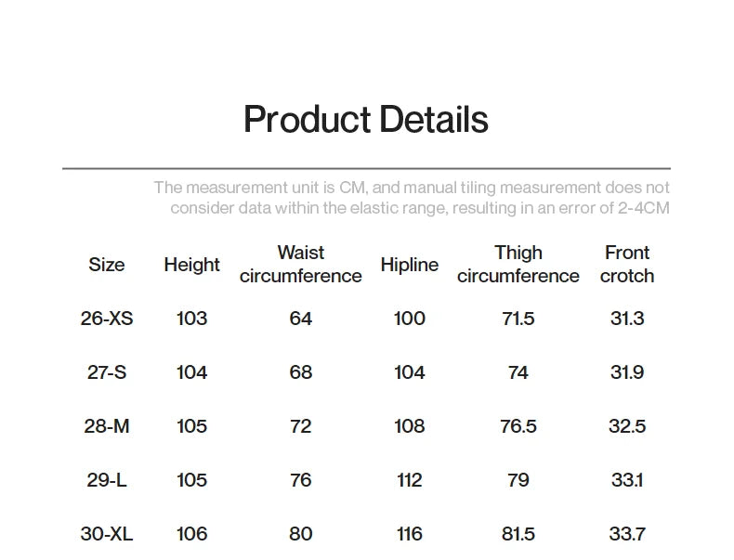734x560 pixels.
Task: Select the 28-M size row label
Action: (107, 426)
